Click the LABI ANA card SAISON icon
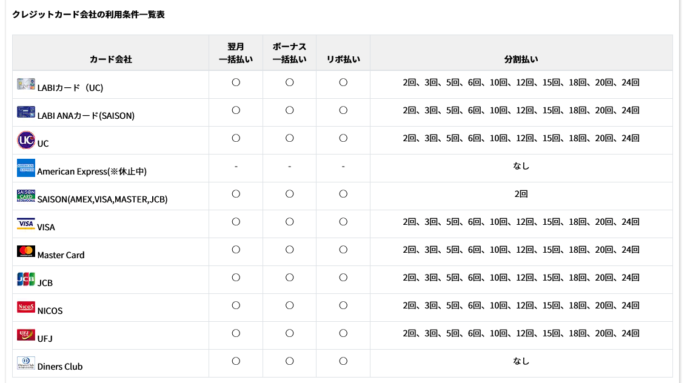Image resolution: width=690 pixels, height=383 pixels. [26, 112]
